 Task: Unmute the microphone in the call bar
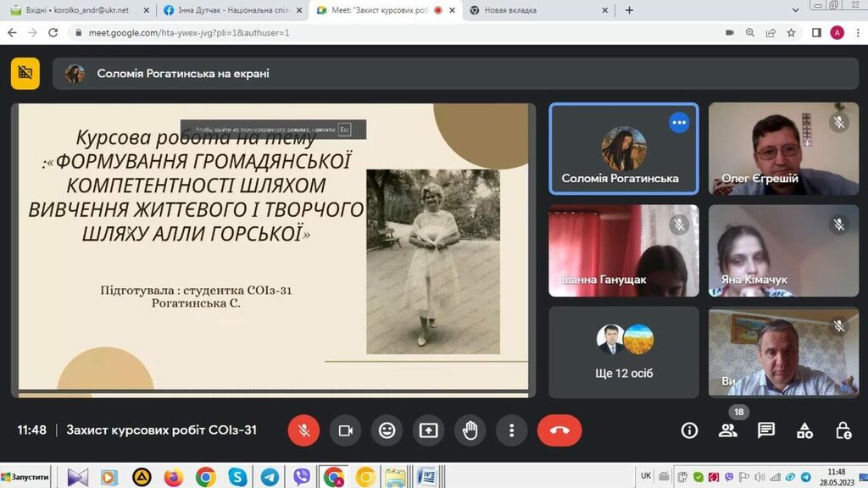click(303, 430)
